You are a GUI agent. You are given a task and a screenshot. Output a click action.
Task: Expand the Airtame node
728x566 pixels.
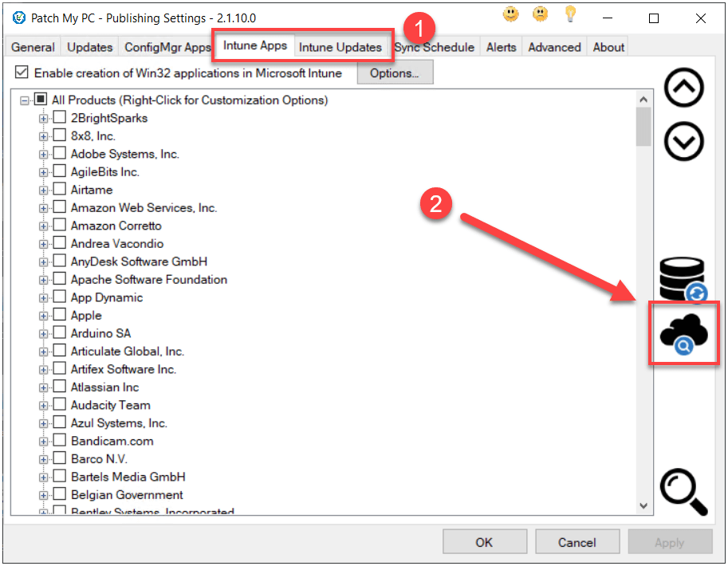pyautogui.click(x=43, y=191)
